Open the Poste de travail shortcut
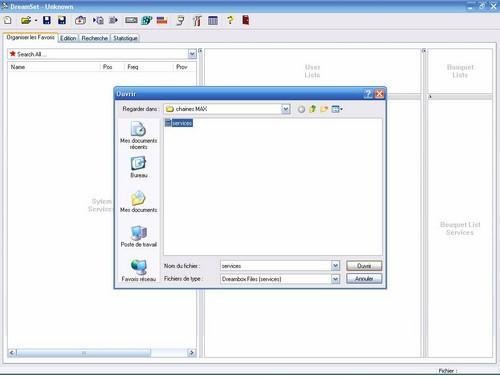Viewport: 500px width, 377px height. click(139, 237)
